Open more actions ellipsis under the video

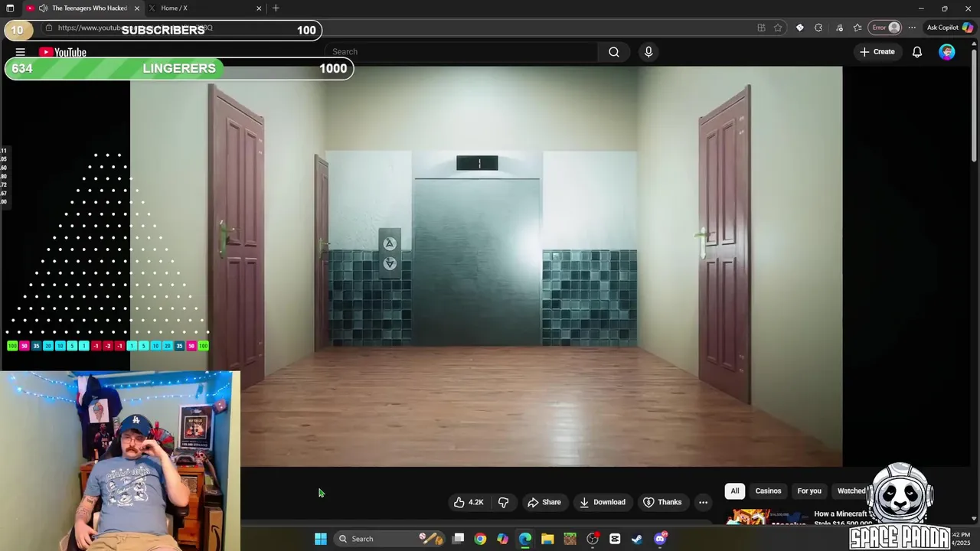tap(703, 502)
